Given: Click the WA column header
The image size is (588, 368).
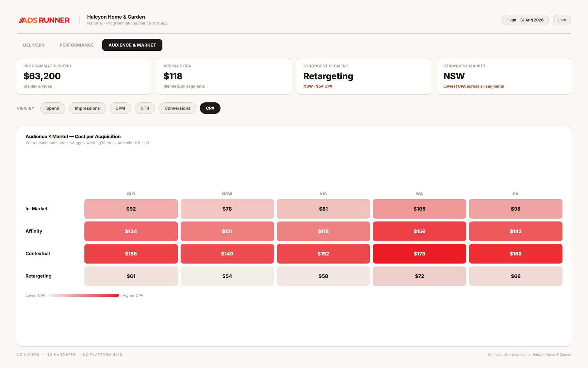Looking at the screenshot, I should pyautogui.click(x=419, y=194).
